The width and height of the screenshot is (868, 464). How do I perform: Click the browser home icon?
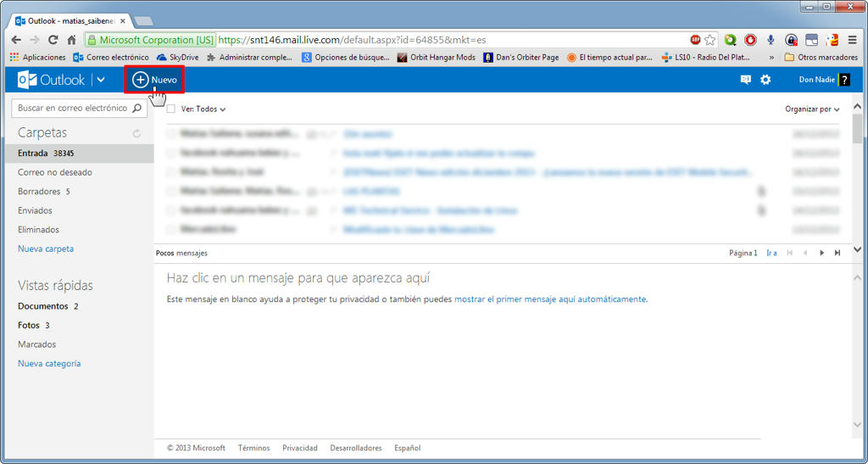click(71, 40)
